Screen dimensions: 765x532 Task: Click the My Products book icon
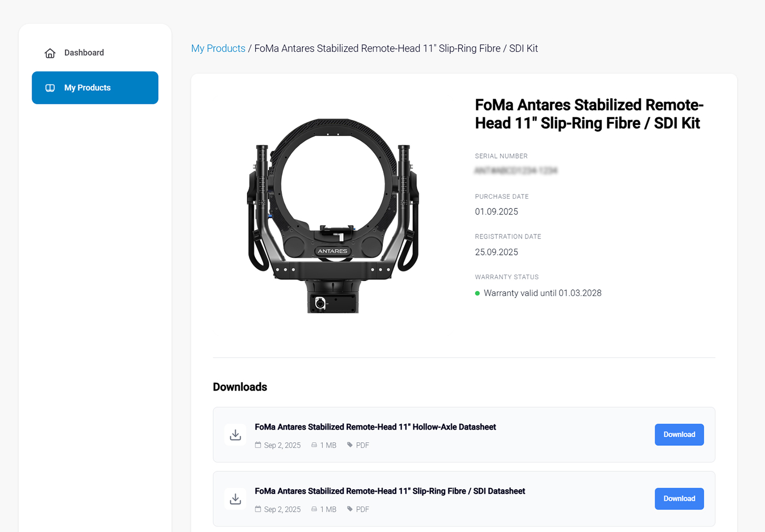point(50,88)
